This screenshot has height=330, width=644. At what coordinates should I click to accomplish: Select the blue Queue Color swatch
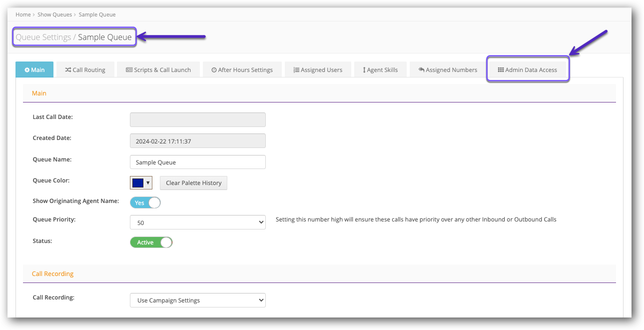[137, 182]
